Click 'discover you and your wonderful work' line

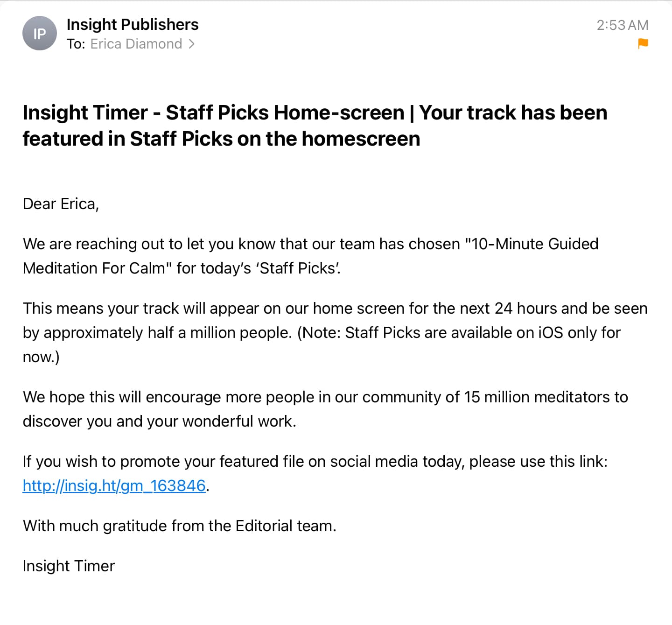click(x=160, y=421)
